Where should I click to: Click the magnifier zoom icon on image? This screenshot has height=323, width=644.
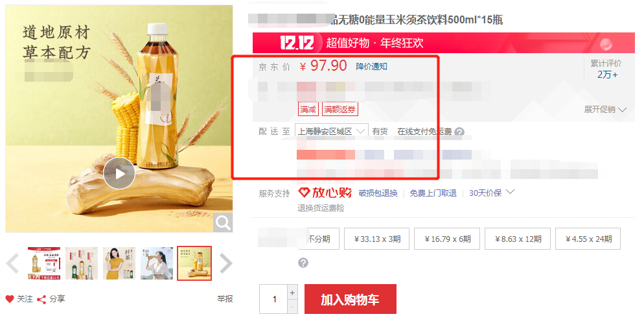pos(223,222)
